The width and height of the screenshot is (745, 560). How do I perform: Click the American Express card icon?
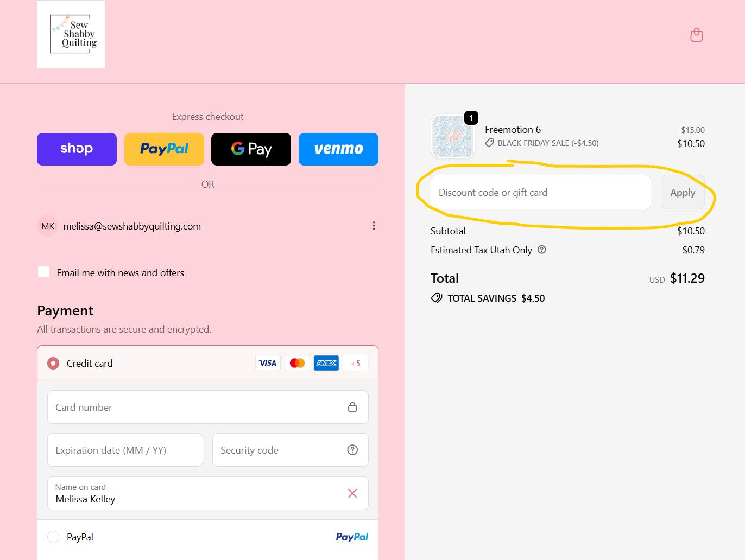coord(326,363)
